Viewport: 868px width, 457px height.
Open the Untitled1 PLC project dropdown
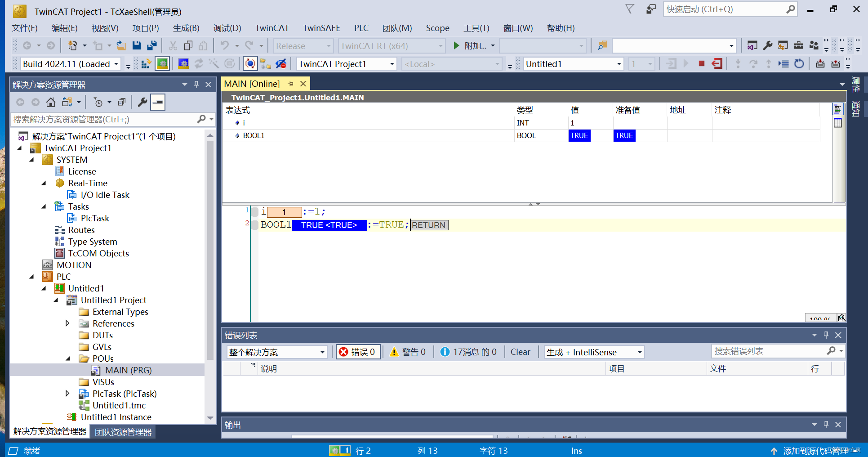(x=619, y=64)
